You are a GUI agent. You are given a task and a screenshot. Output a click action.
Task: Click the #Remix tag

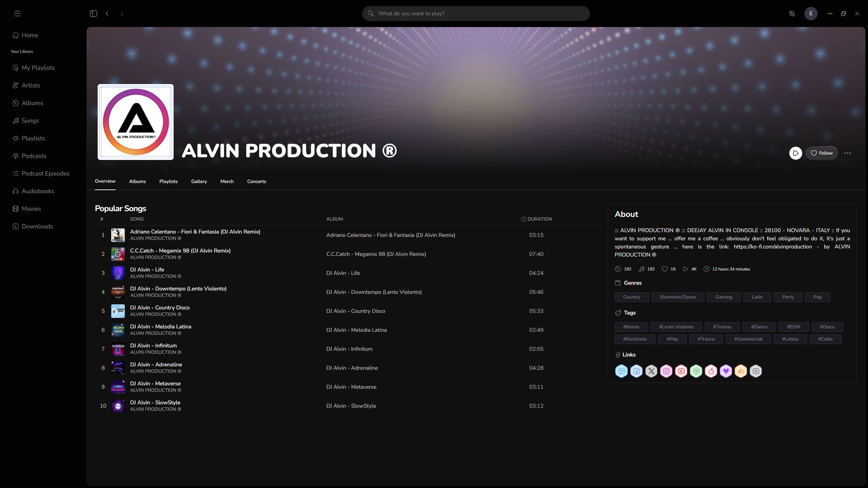(631, 327)
